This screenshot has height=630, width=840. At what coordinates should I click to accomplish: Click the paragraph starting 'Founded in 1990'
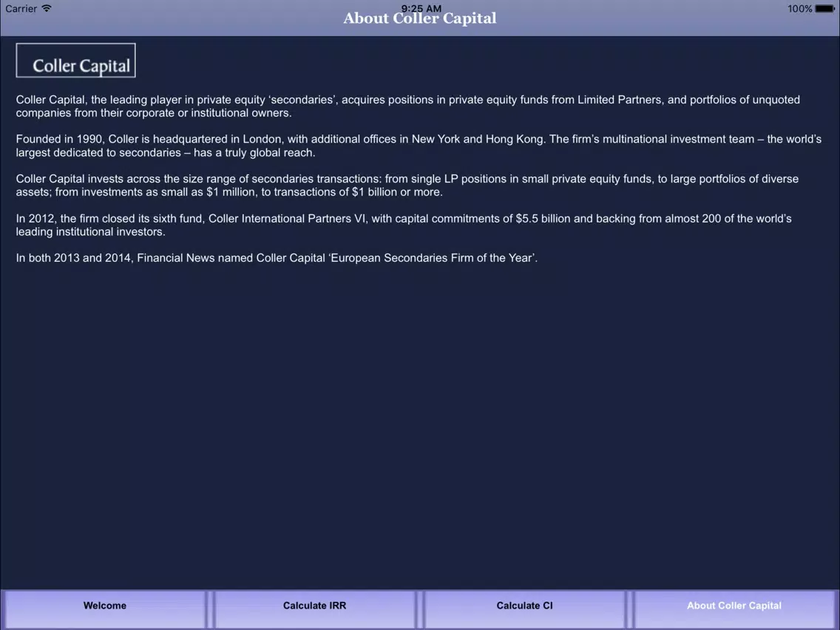[x=419, y=146]
